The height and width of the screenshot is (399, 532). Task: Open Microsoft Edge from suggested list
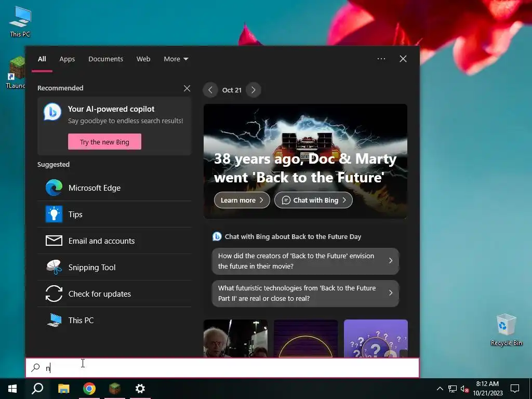pyautogui.click(x=114, y=188)
